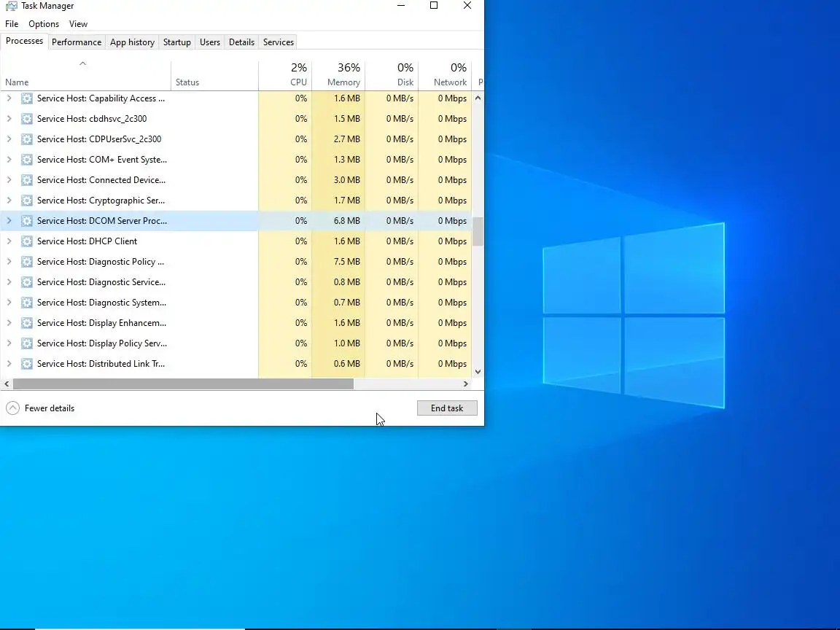
Task: Click the vertical scrollbar up arrow
Action: click(x=478, y=98)
